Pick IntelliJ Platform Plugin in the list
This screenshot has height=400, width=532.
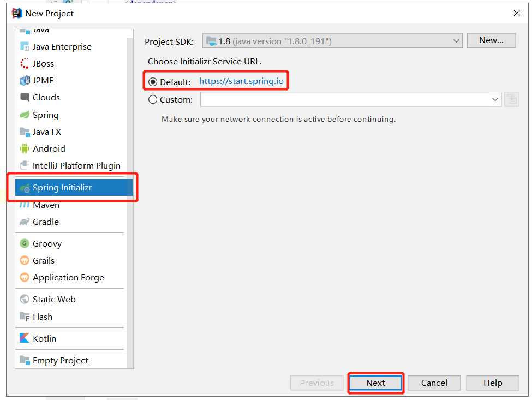(71, 165)
